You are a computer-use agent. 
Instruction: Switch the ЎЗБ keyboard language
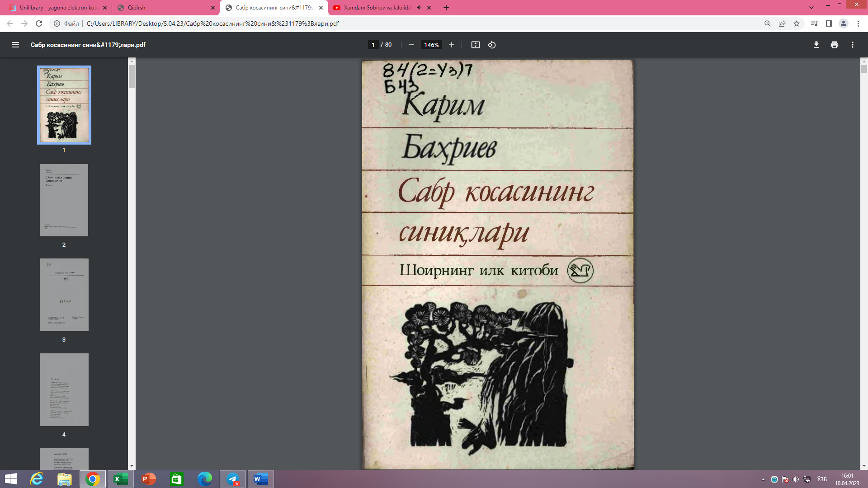tap(822, 479)
